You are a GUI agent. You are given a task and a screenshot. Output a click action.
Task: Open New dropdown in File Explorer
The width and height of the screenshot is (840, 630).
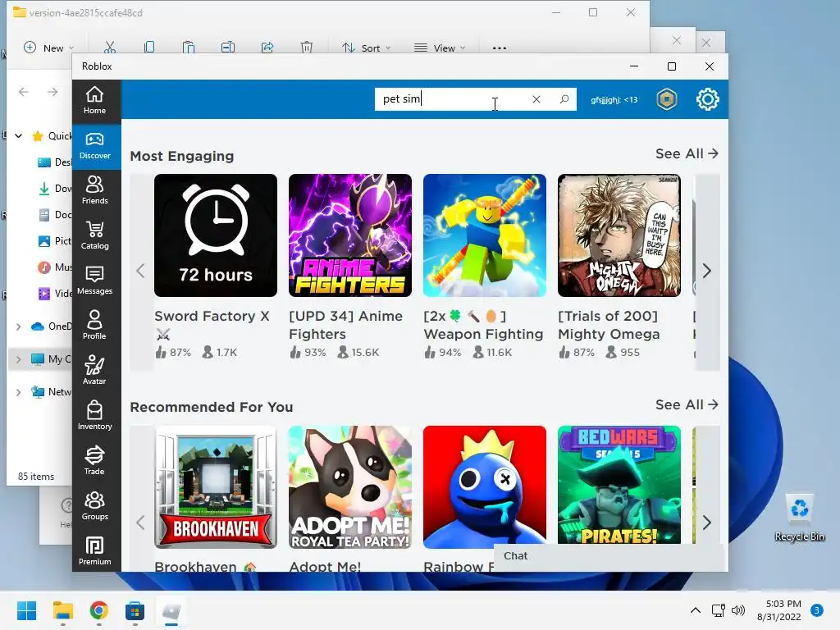pos(48,48)
